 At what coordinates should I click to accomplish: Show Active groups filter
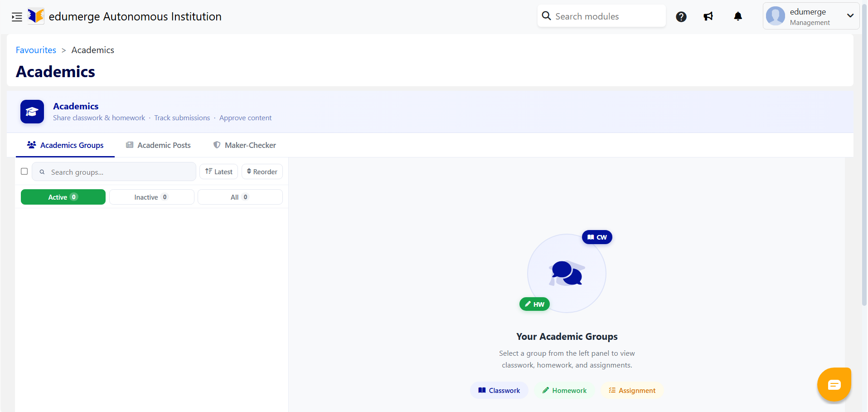(x=63, y=197)
